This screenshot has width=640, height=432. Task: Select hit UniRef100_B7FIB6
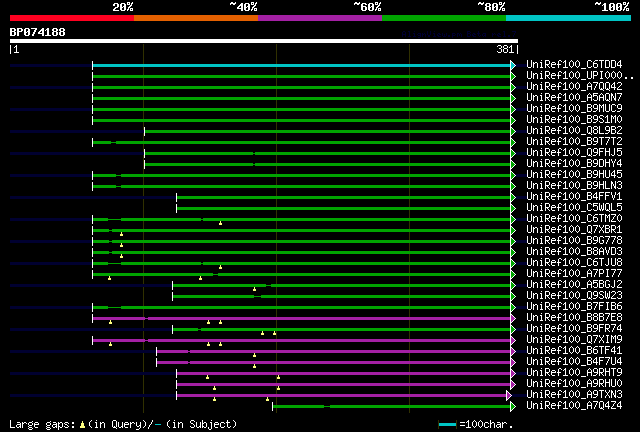coord(574,307)
